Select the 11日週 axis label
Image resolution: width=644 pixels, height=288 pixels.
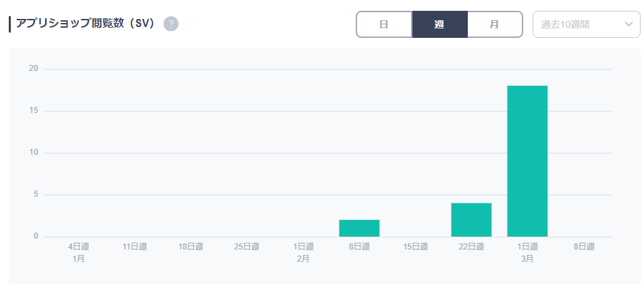(x=134, y=247)
